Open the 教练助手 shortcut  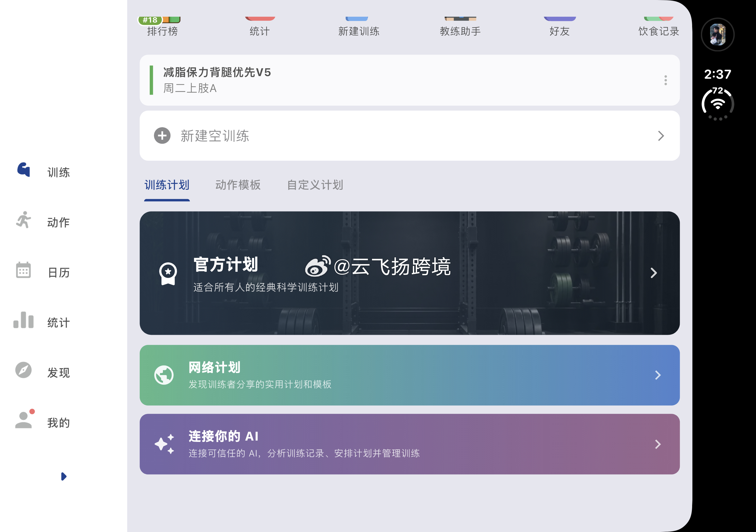(x=460, y=27)
